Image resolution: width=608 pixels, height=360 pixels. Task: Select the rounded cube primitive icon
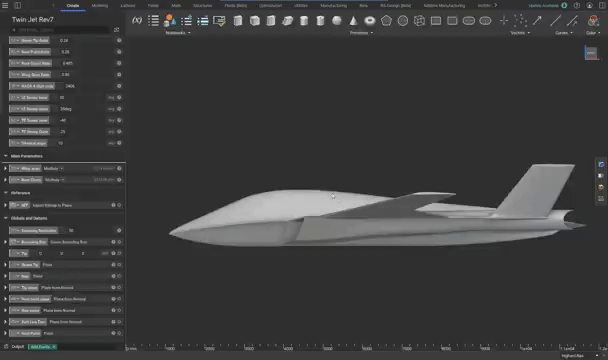[x=254, y=21]
